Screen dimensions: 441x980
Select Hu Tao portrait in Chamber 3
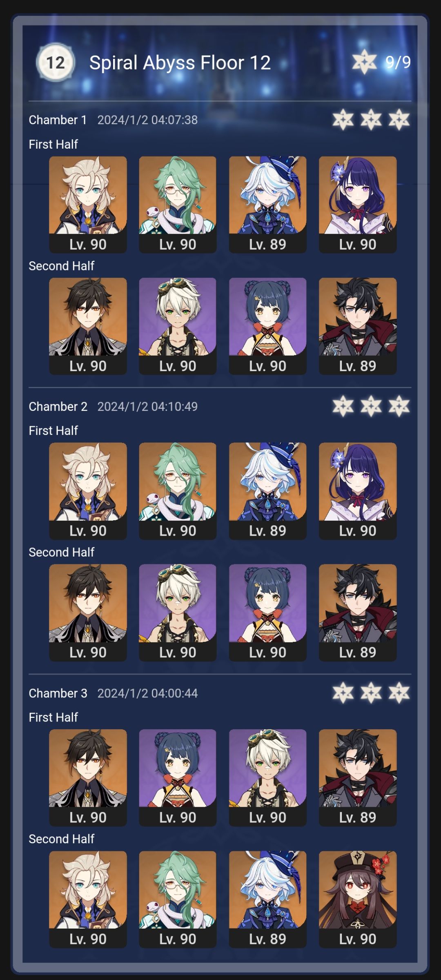tap(358, 899)
